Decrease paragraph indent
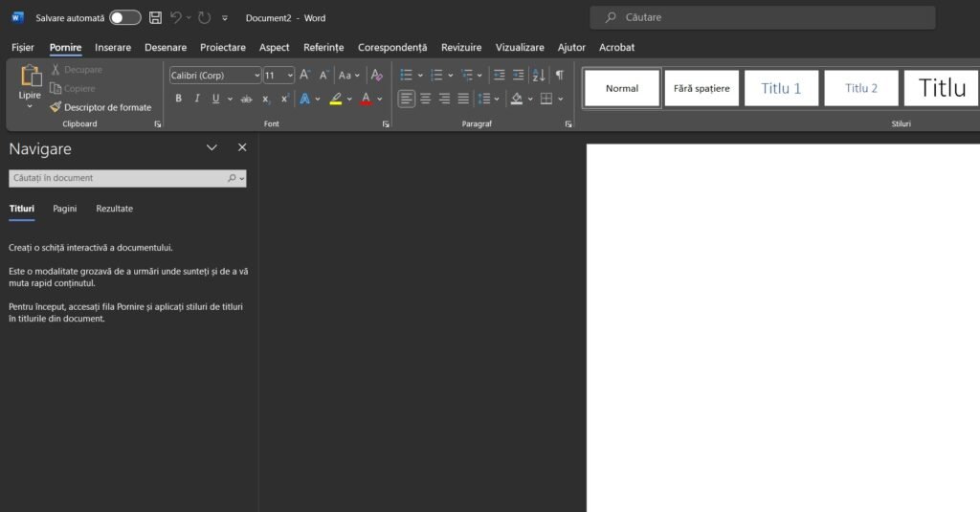The image size is (980, 512). pos(499,75)
